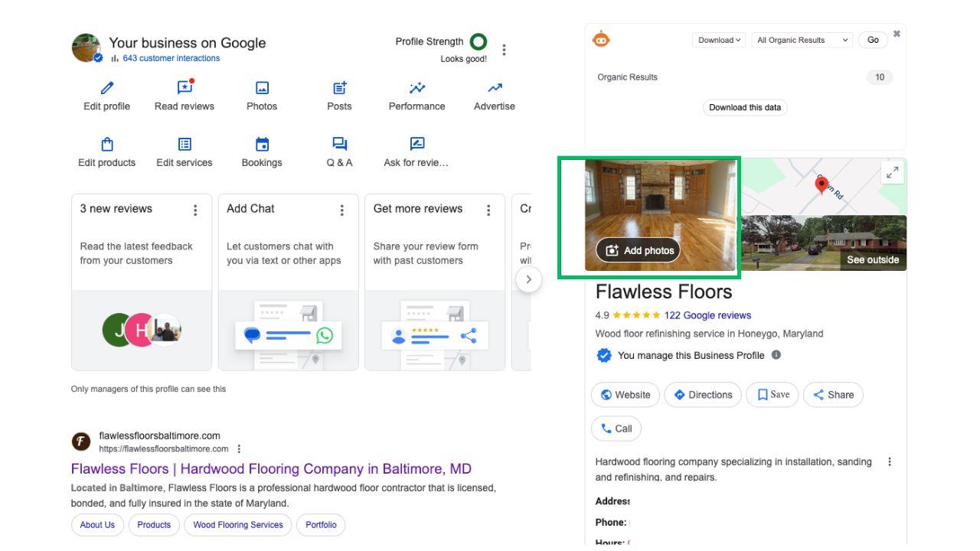Image resolution: width=980 pixels, height=551 pixels.
Task: Check the Profile Strength indicator
Action: coord(478,41)
